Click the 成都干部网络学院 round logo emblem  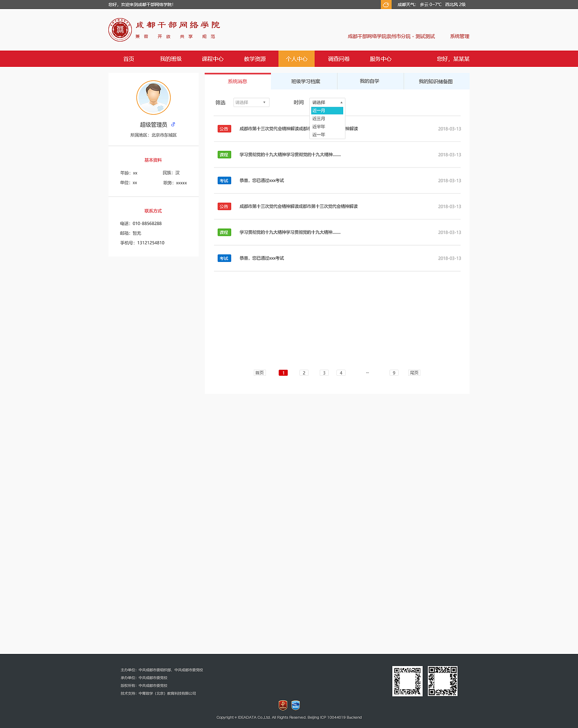120,30
